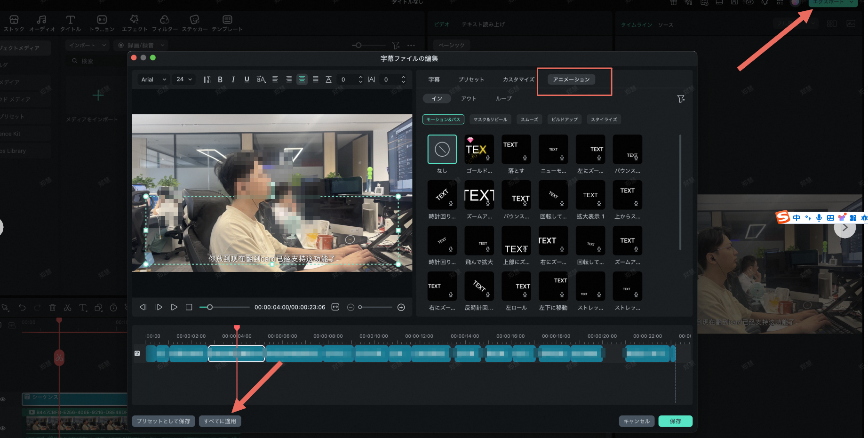Apply bold formatting to the subtitle text

click(220, 79)
